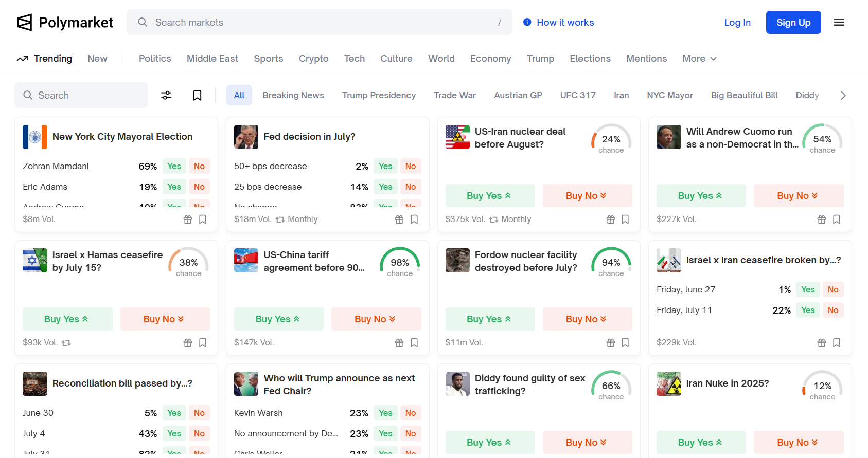Click the recurring icon on Israel x Hamas card

66,343
